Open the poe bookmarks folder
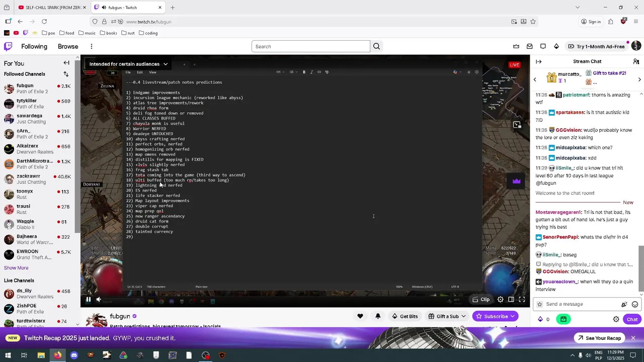This screenshot has height=362, width=644. 48,33
